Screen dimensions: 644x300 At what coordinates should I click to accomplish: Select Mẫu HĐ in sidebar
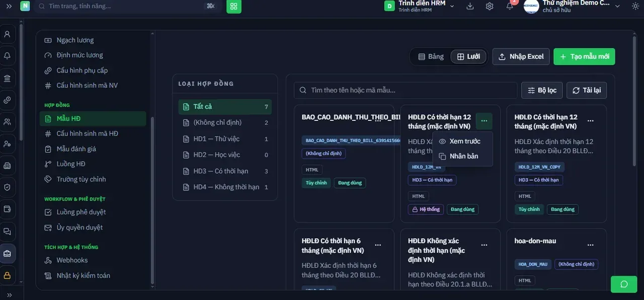pos(93,119)
